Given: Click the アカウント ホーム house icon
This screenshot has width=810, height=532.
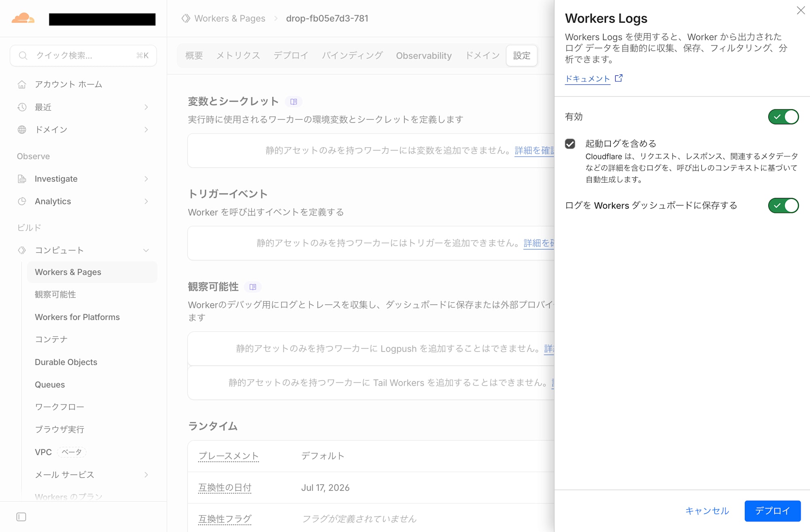Looking at the screenshot, I should [x=22, y=84].
